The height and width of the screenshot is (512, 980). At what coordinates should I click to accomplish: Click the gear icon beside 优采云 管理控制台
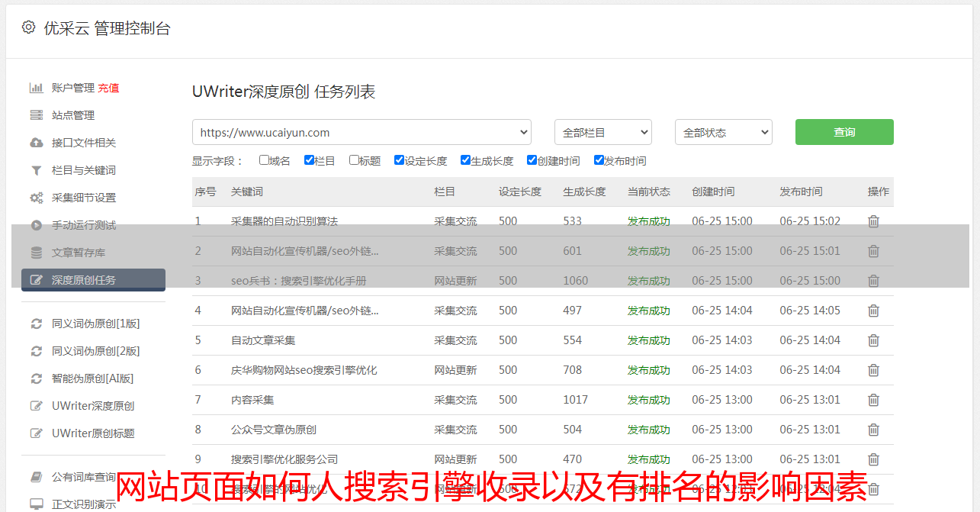(28, 27)
